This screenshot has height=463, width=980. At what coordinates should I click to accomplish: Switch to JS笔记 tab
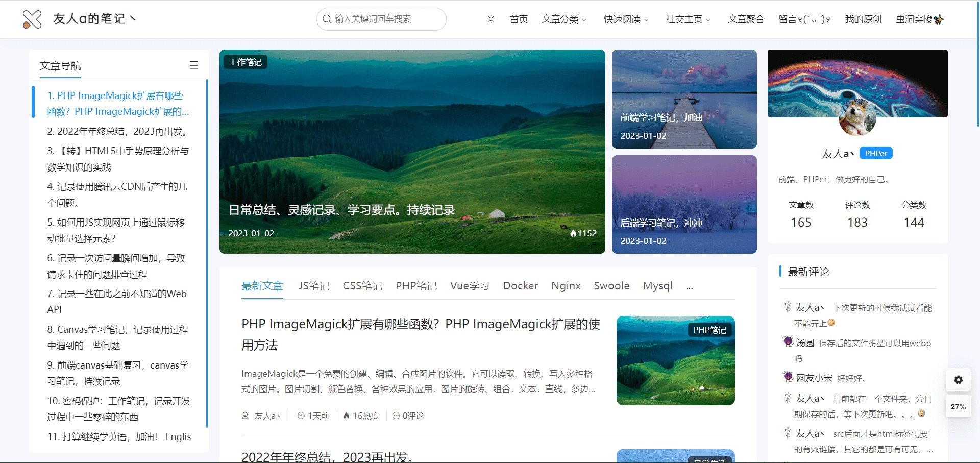tap(314, 286)
